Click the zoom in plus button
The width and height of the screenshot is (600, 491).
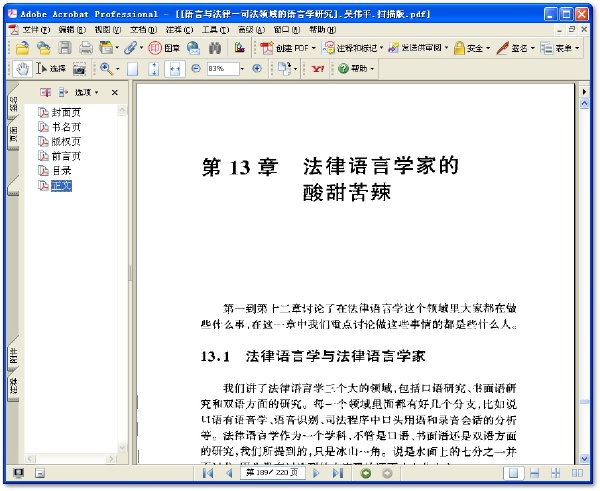point(257,69)
